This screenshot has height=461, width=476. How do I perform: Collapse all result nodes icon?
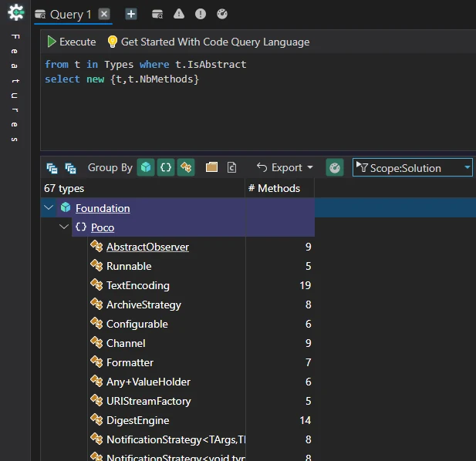(52, 168)
